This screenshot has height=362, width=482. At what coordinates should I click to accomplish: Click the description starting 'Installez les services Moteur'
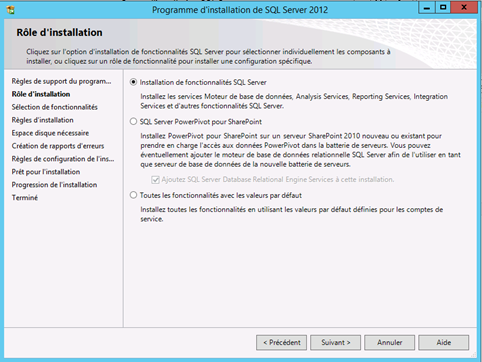(x=294, y=101)
